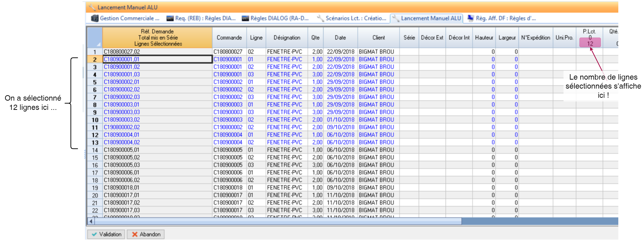This screenshot has width=644, height=240.
Task: Click the horizontal scrollbar track
Action: pos(537,221)
